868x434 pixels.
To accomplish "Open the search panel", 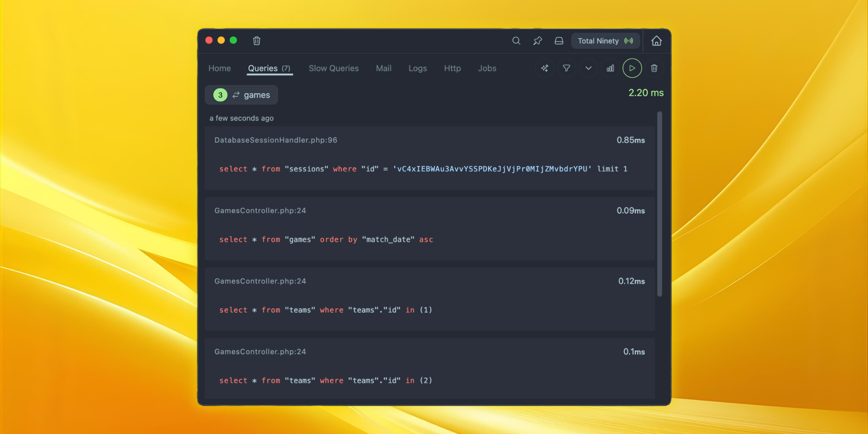I will (516, 41).
